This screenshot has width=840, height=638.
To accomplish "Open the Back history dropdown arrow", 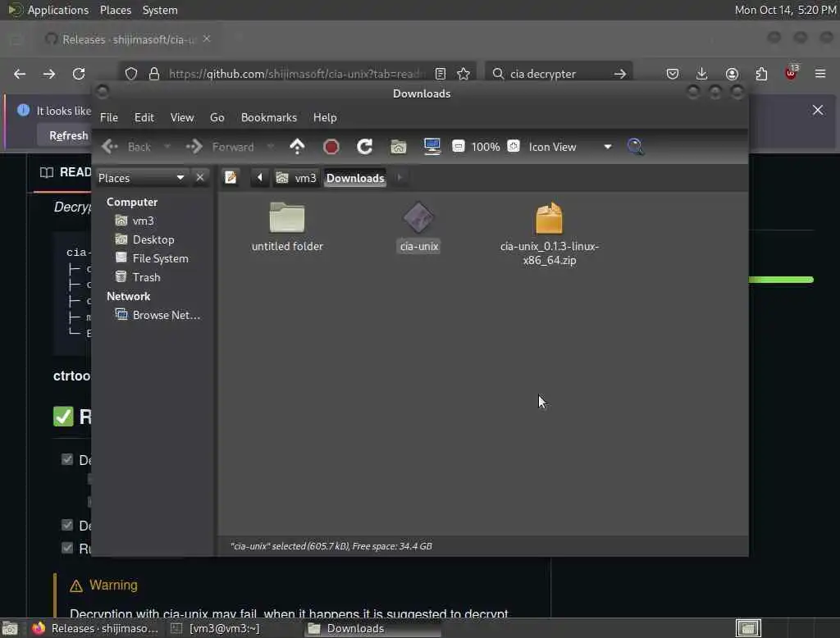I will (167, 146).
